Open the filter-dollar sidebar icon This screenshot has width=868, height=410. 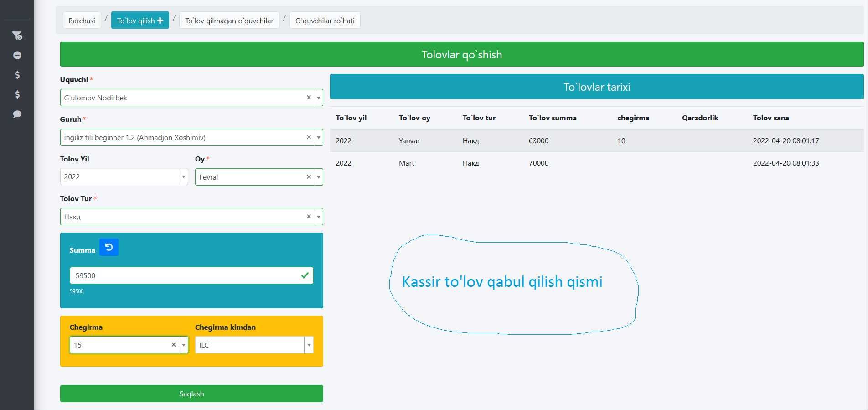tap(17, 36)
